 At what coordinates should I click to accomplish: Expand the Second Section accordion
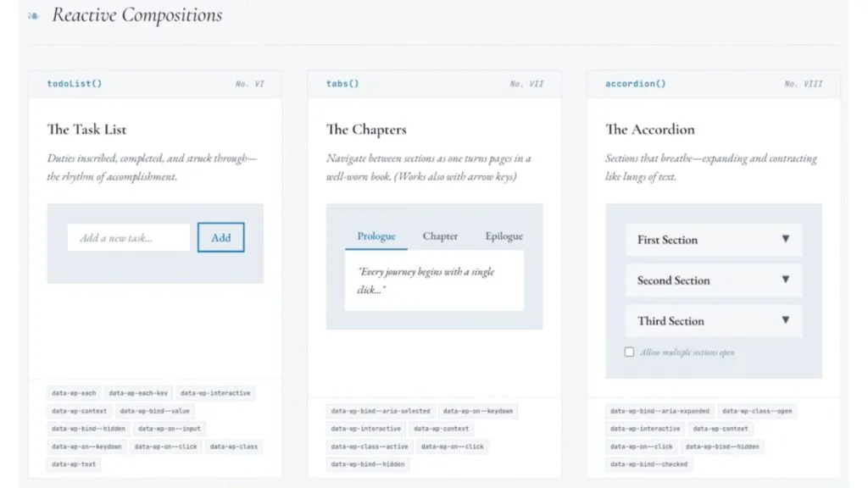[714, 280]
